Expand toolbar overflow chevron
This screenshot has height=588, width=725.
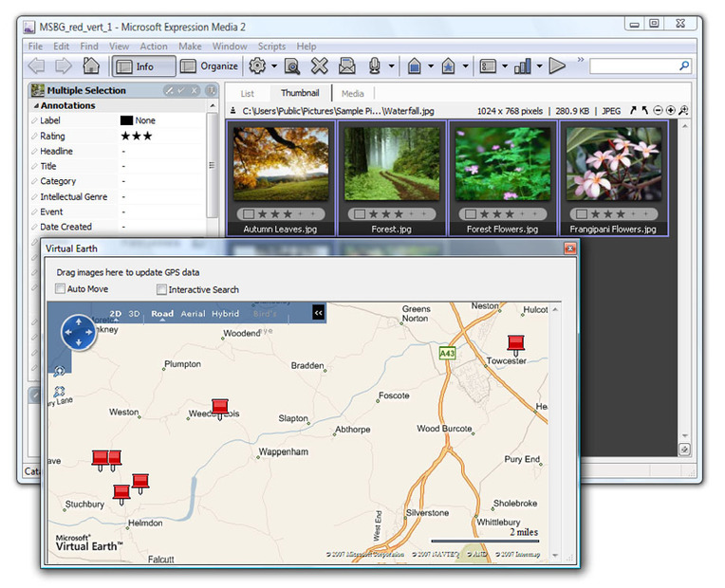[581, 59]
